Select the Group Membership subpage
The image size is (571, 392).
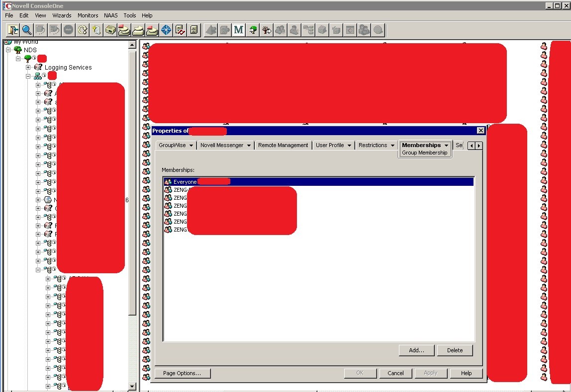425,153
